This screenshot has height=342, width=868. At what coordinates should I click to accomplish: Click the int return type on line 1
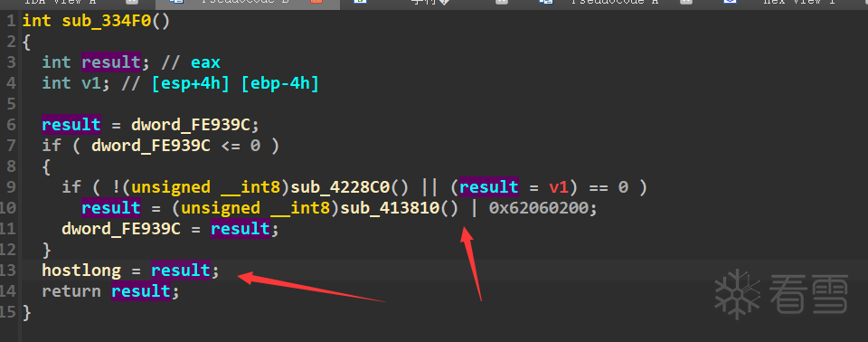click(x=36, y=21)
